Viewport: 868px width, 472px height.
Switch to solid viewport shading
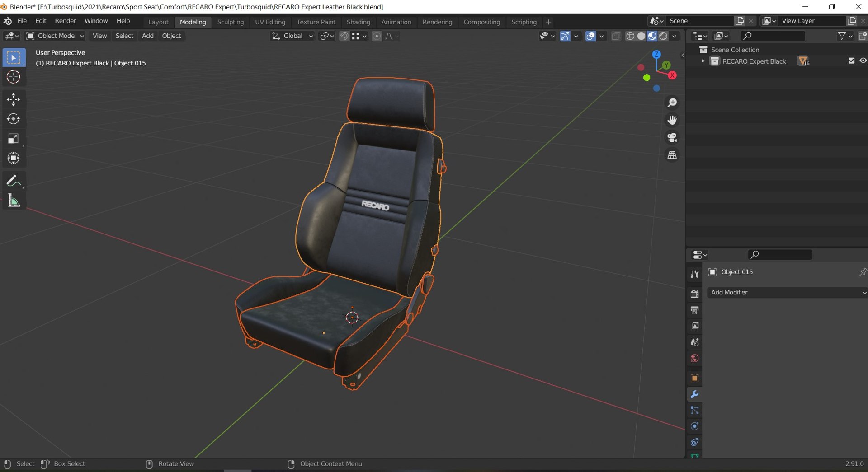tap(641, 36)
